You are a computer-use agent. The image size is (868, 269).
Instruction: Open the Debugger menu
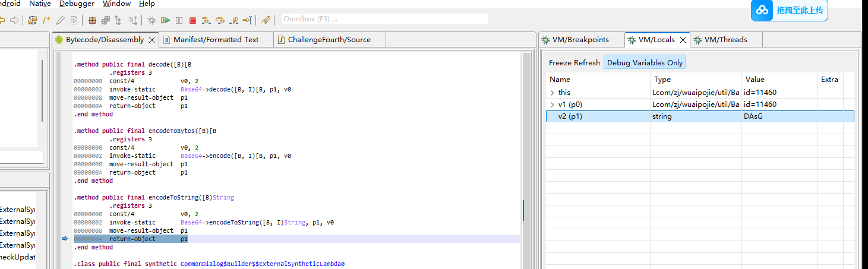(77, 4)
